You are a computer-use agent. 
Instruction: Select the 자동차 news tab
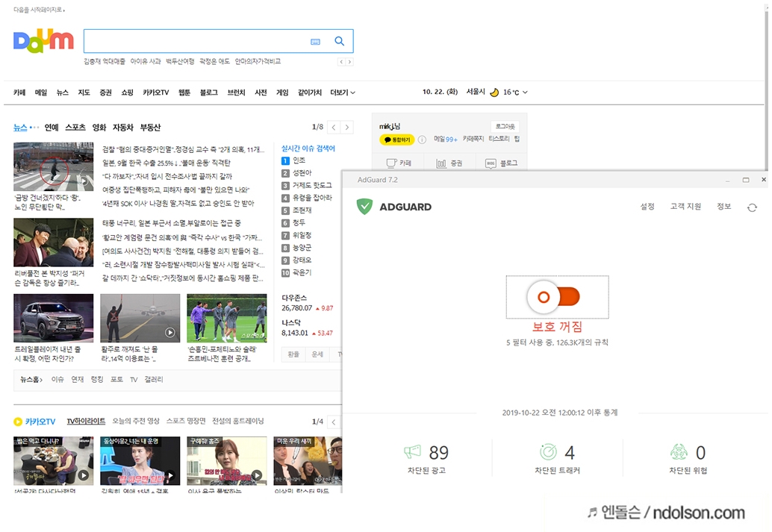click(123, 128)
